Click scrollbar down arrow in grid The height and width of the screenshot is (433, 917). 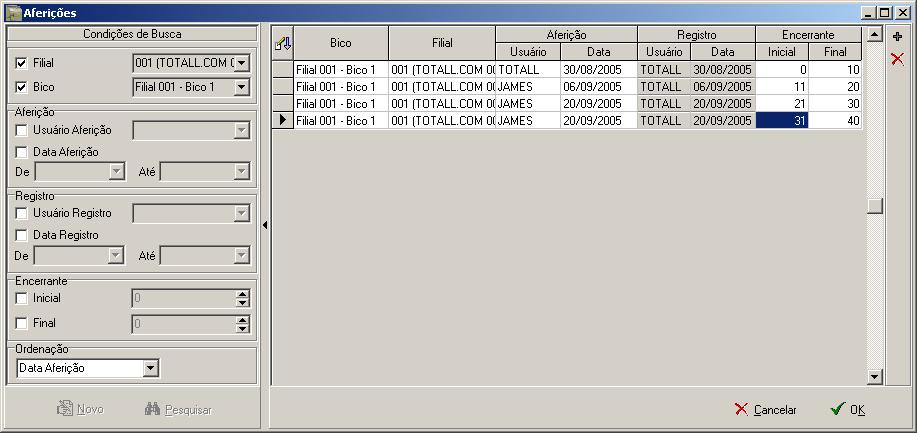point(874,377)
